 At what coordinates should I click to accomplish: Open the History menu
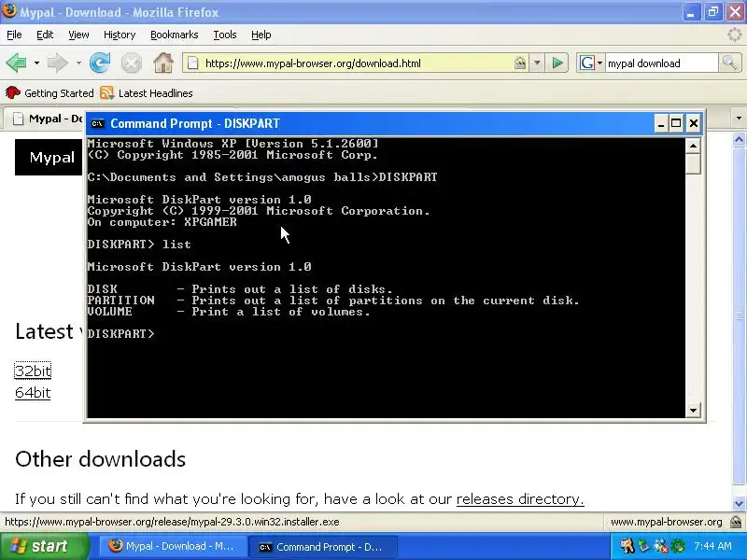pos(120,35)
